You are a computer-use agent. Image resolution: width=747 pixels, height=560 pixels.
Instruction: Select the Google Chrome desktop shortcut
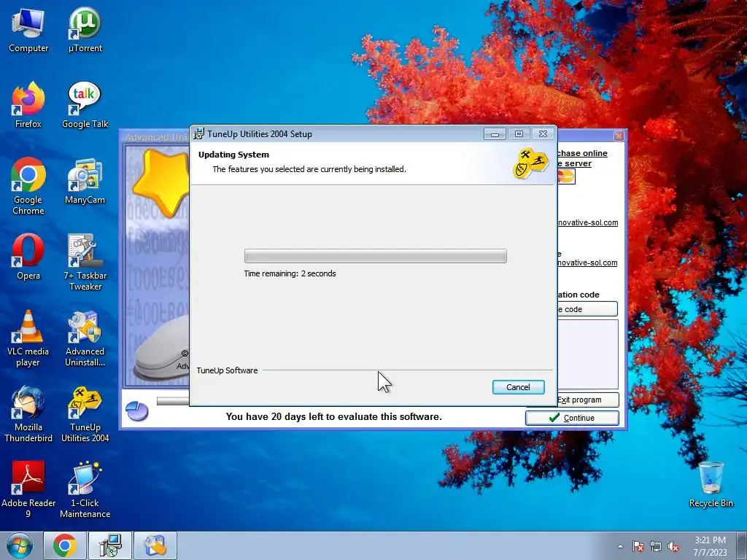(x=28, y=186)
